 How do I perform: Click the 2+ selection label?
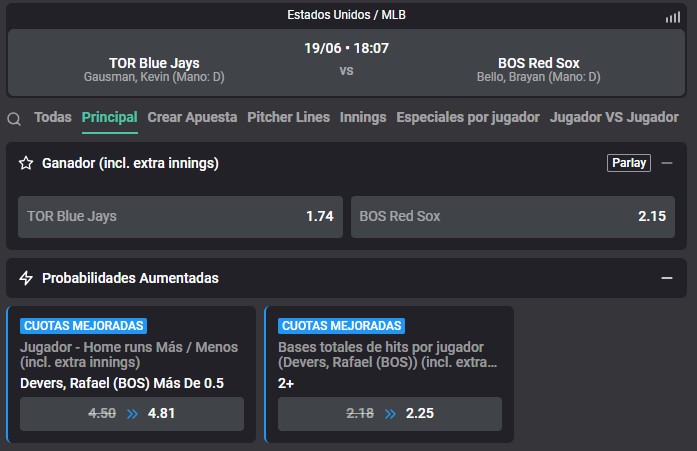pos(286,383)
